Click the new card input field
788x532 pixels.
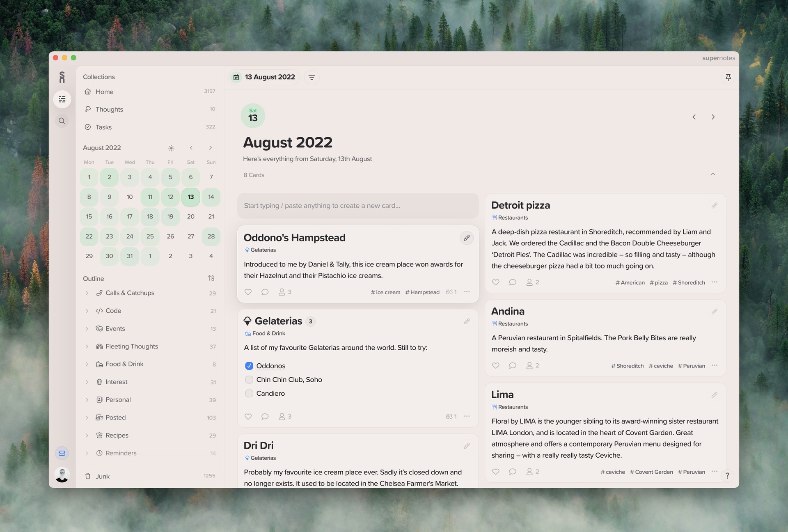[357, 206]
